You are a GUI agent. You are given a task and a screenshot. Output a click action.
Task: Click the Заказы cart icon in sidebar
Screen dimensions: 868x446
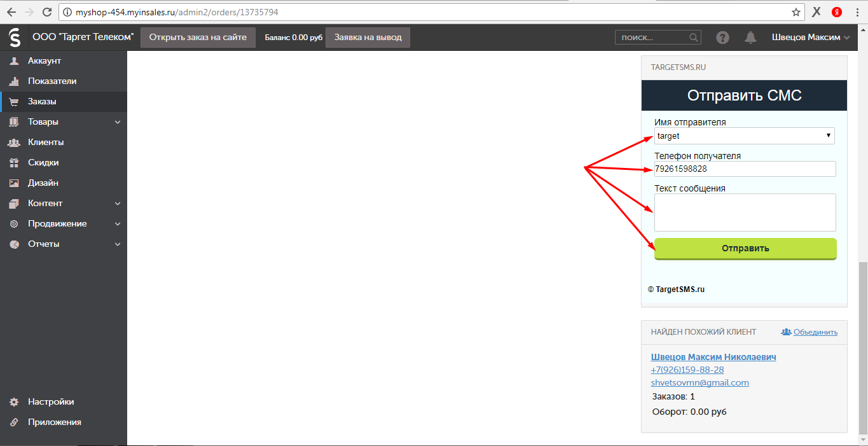pyautogui.click(x=14, y=102)
